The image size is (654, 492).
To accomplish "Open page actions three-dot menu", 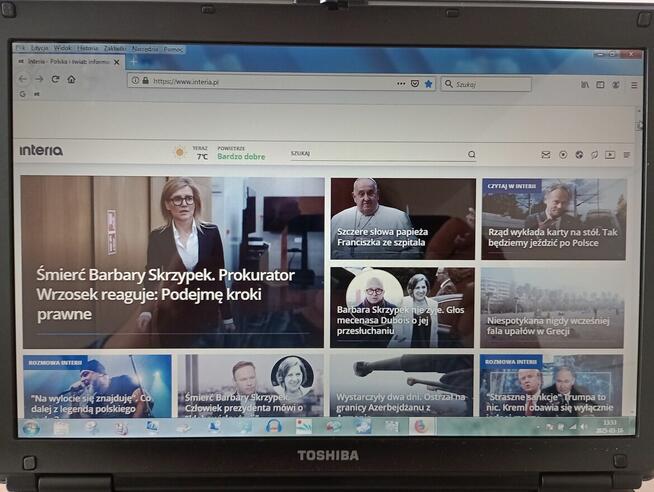I will coord(402,84).
